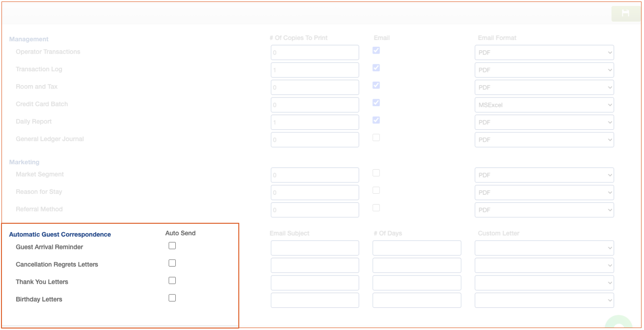Click the Daily Report copies to print field
The image size is (644, 330).
315,122
